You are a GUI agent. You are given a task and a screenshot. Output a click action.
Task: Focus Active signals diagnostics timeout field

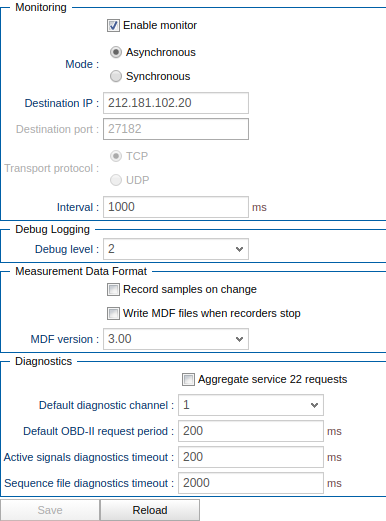(251, 457)
